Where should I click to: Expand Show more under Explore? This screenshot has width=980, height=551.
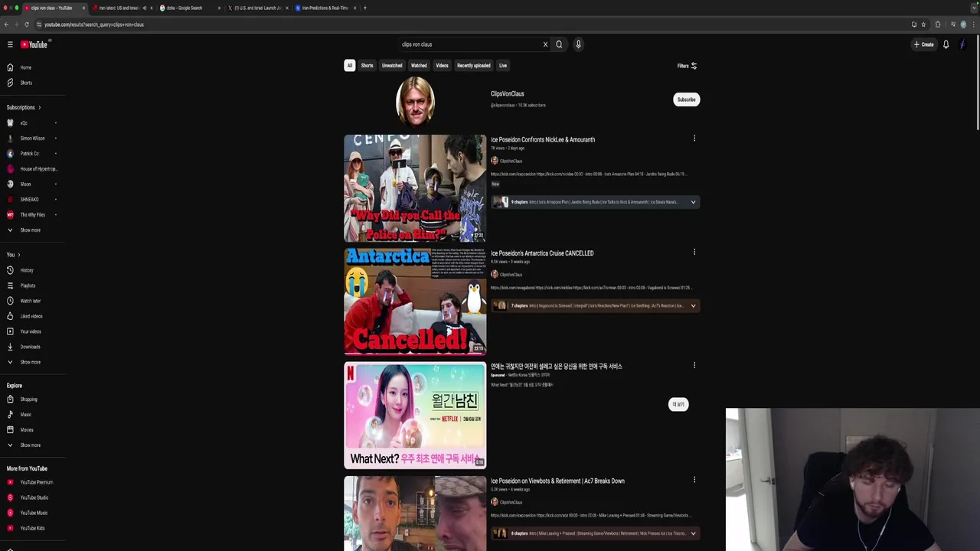click(x=30, y=445)
